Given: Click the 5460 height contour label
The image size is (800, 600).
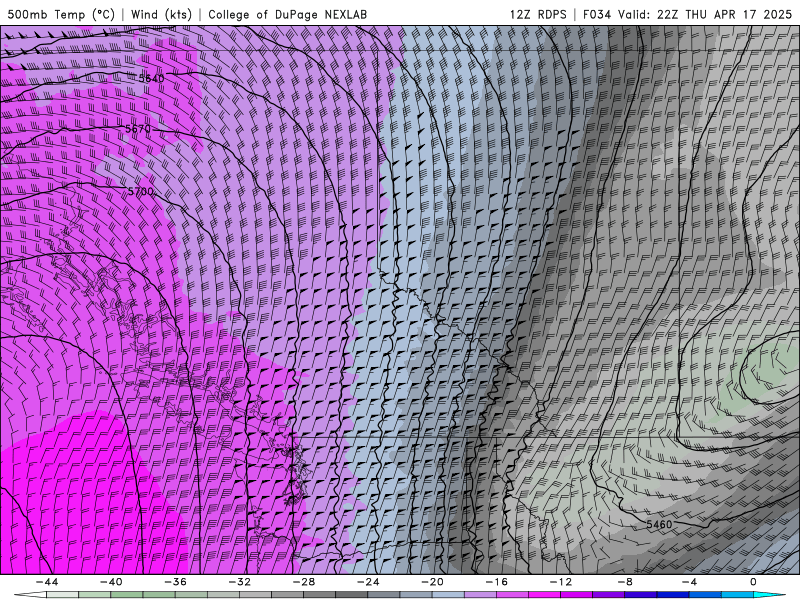Looking at the screenshot, I should pyautogui.click(x=659, y=524).
